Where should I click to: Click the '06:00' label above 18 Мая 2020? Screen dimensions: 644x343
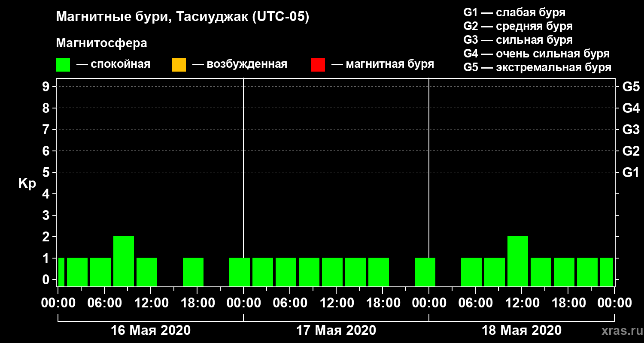[475, 303]
